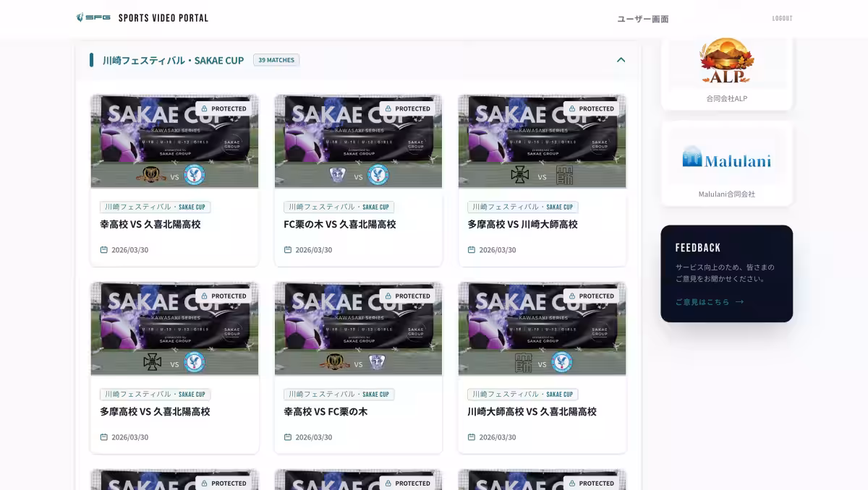Click tournament tag on FC栗の木 VS 久喜北陽高校 card
868x490 pixels.
pos(339,207)
